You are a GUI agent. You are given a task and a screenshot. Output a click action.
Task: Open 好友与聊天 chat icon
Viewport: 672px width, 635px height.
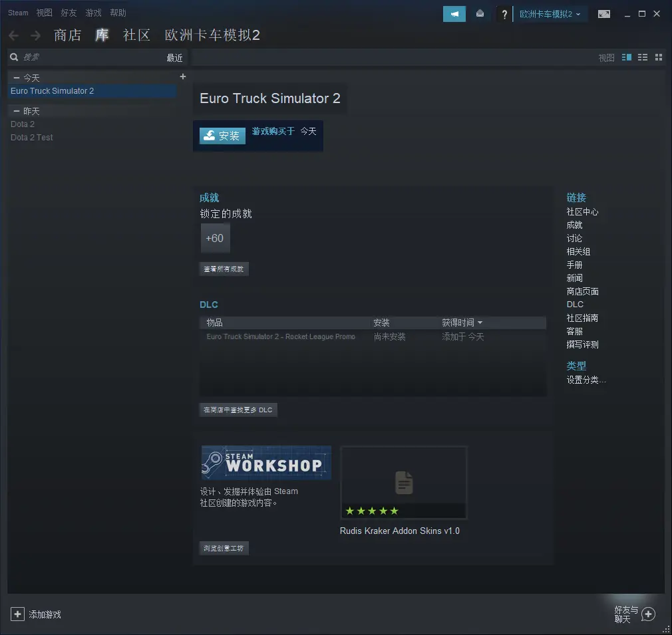point(649,614)
